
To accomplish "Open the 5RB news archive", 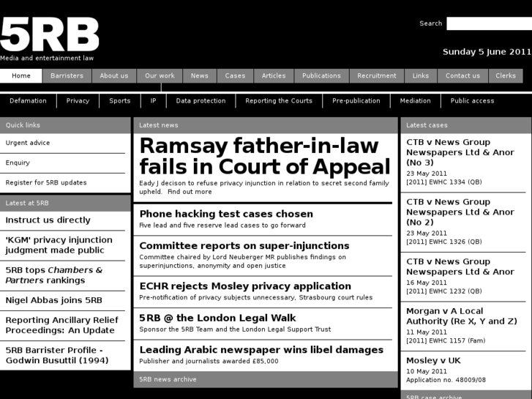I will point(168,379).
